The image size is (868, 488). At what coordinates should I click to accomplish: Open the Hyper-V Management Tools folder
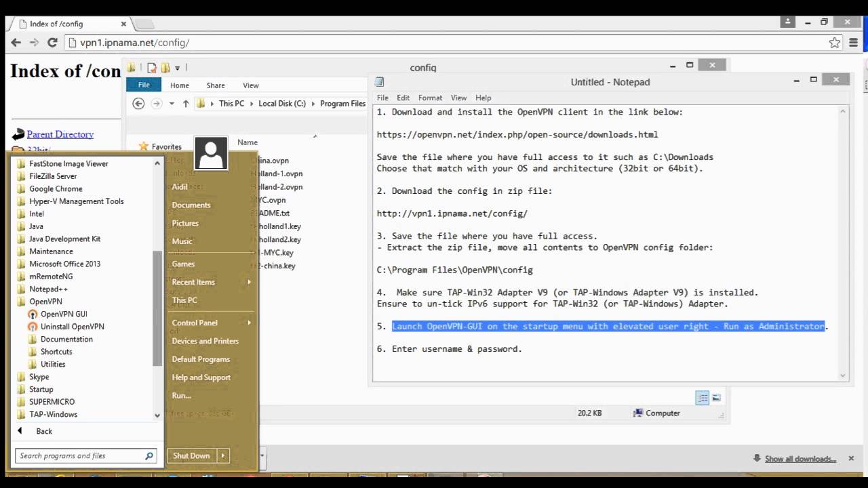[x=76, y=201]
